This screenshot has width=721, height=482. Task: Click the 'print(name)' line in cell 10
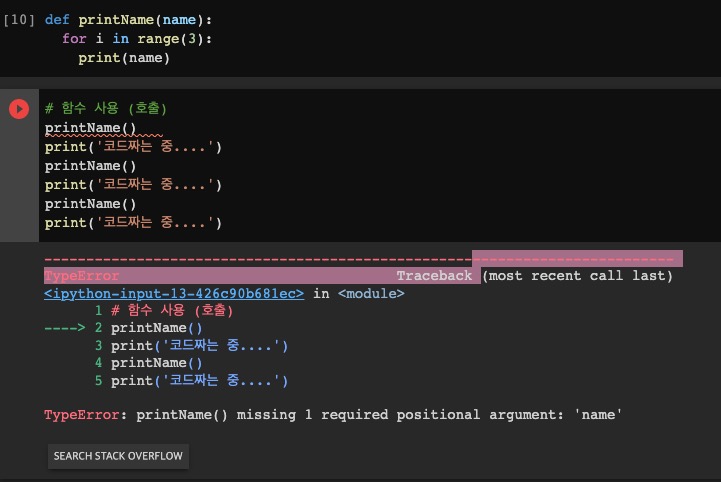(x=124, y=58)
